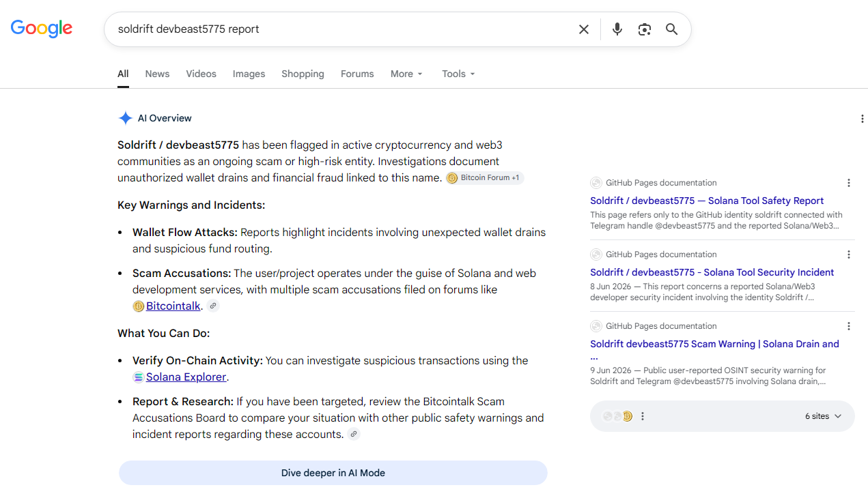Click the bold 'Soldrift / devbeast5775' text in overview
The width and height of the screenshot is (868, 496).
pyautogui.click(x=178, y=145)
